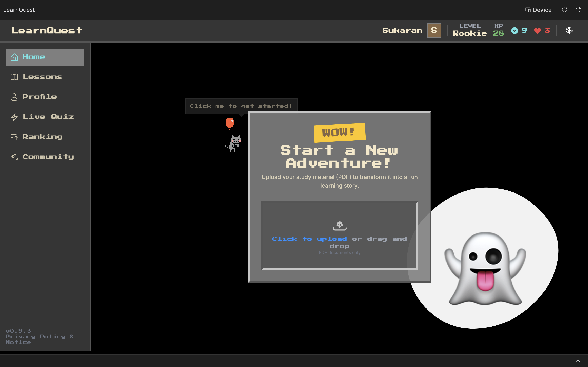Click the red balloon above cat
This screenshot has width=588, height=367.
[x=230, y=123]
